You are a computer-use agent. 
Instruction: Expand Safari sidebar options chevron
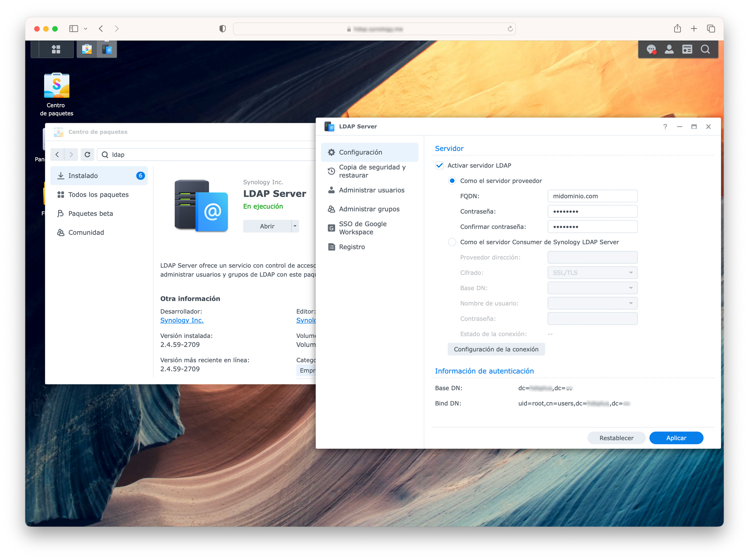pyautogui.click(x=85, y=28)
